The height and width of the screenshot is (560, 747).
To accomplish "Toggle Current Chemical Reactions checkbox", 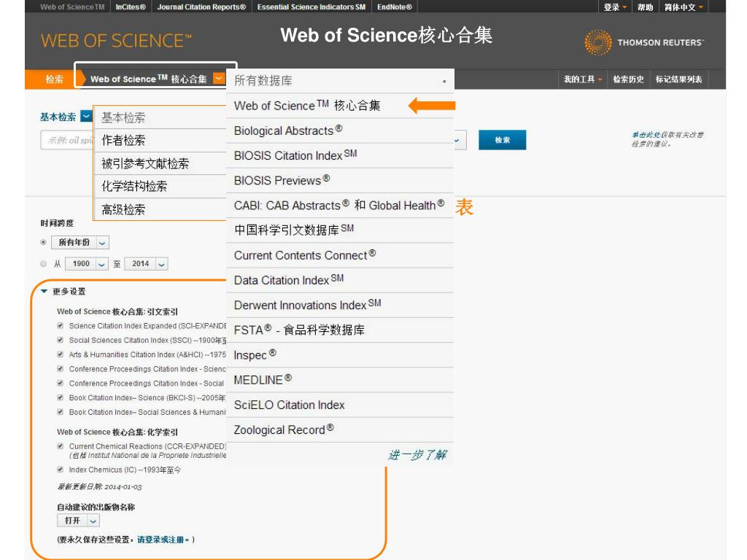I will tap(60, 446).
